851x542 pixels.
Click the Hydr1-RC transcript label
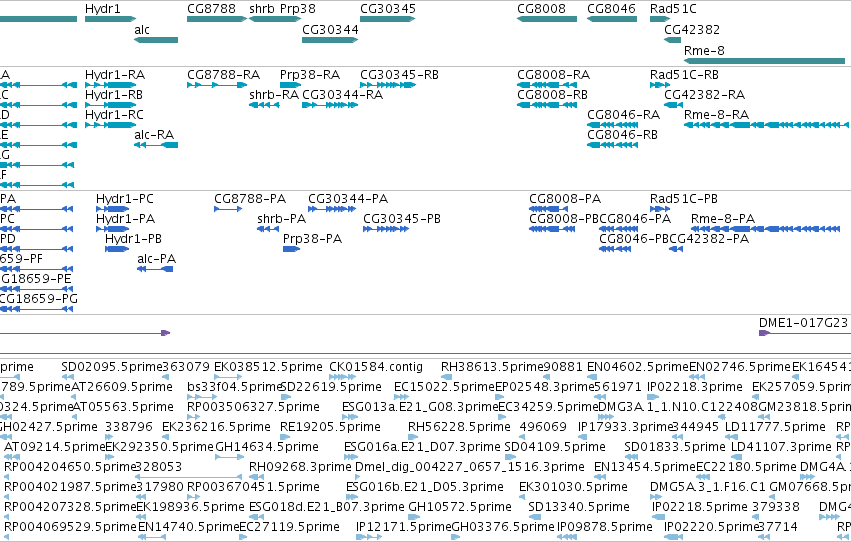tap(115, 114)
